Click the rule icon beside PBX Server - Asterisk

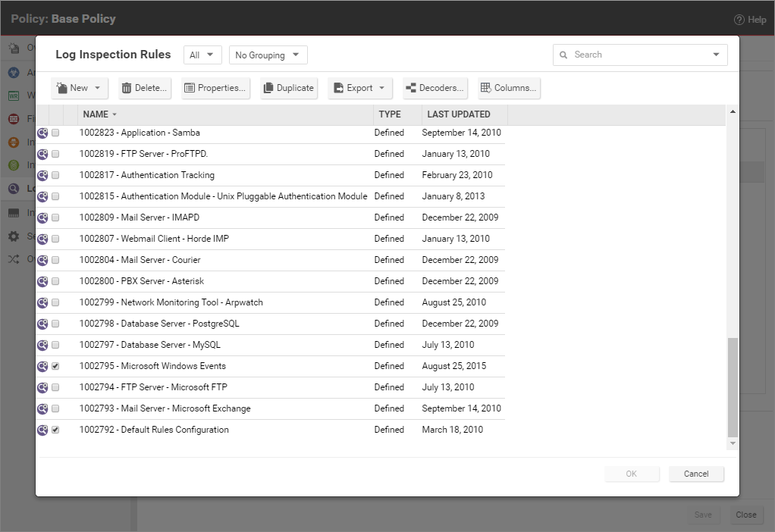pos(42,281)
